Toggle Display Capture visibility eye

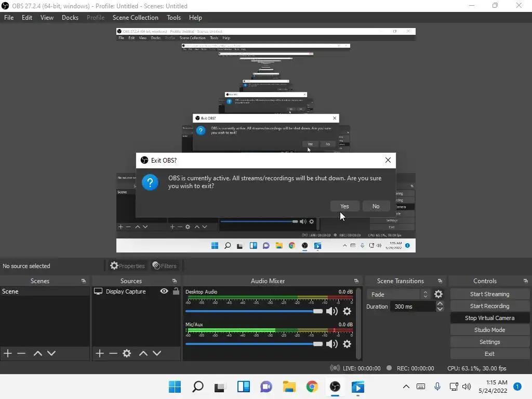(x=164, y=291)
